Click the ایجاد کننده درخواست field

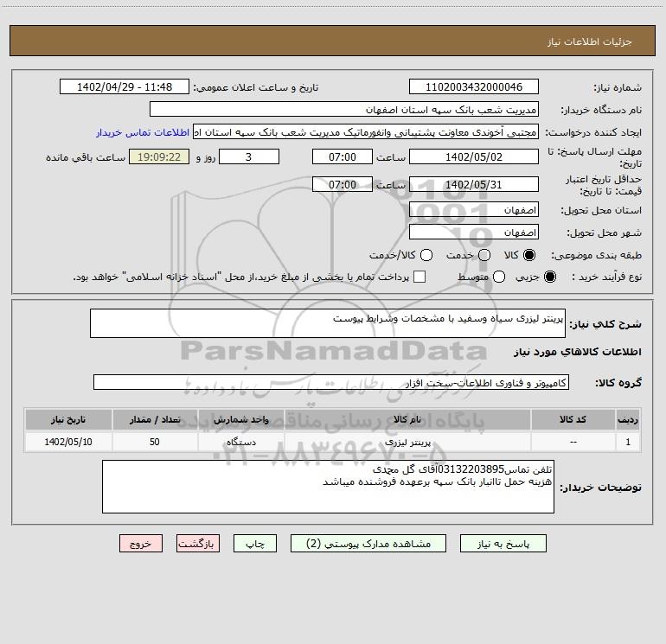pos(366,131)
